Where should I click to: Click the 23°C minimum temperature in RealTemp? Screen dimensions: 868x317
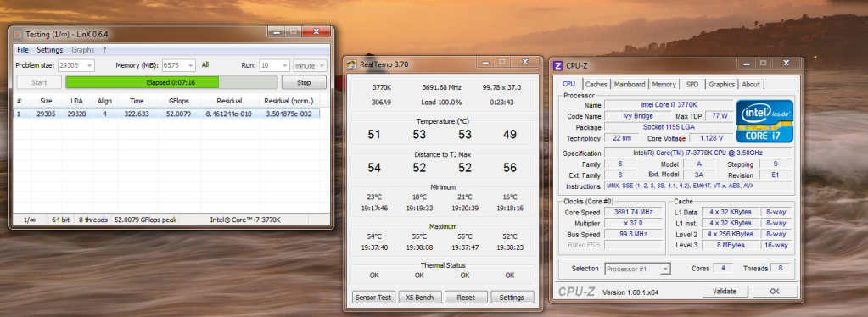tap(374, 197)
